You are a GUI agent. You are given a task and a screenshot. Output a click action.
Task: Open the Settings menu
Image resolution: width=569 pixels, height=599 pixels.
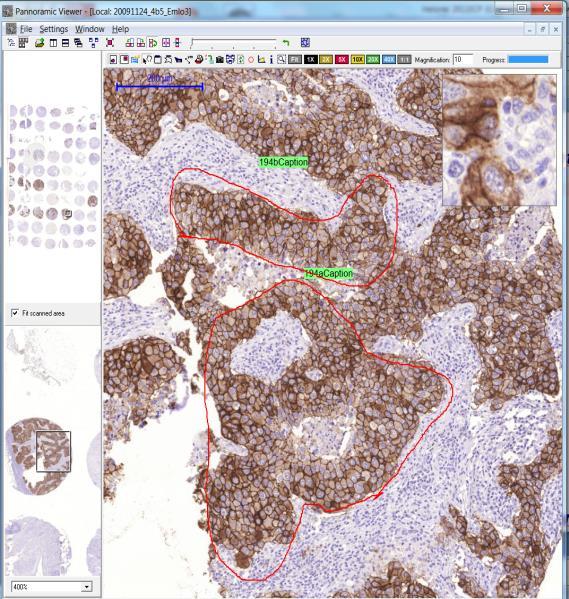[x=53, y=29]
